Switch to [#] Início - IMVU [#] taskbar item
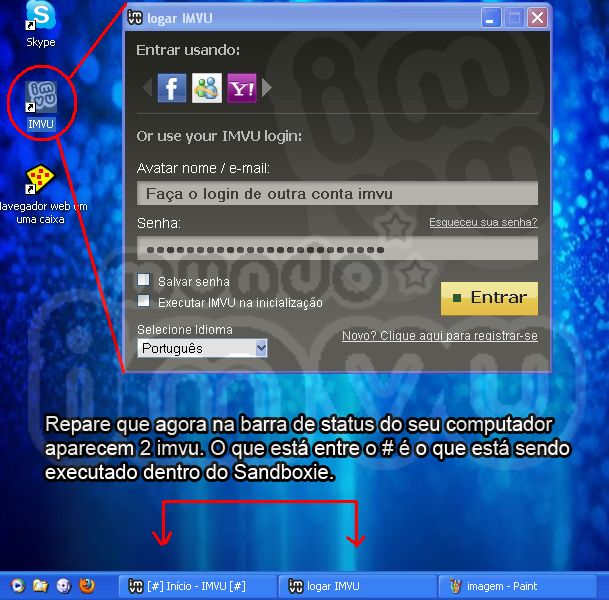 (198, 586)
